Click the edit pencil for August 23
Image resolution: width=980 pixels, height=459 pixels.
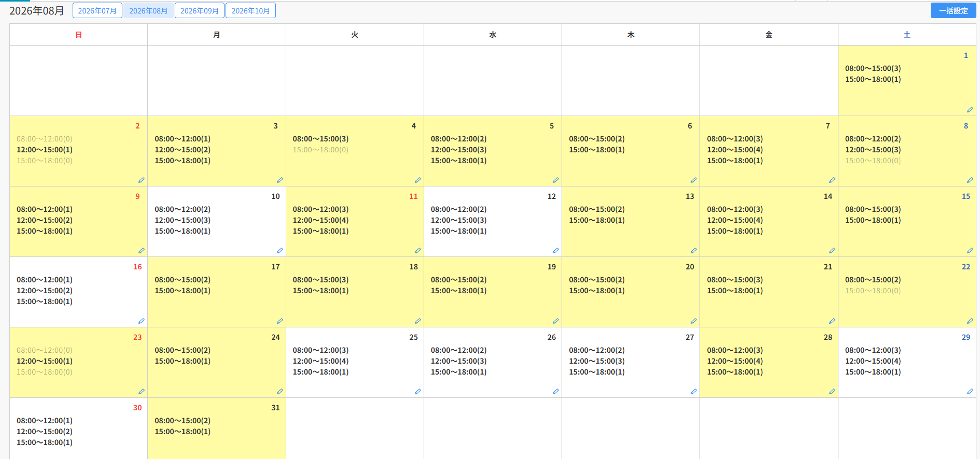(141, 392)
